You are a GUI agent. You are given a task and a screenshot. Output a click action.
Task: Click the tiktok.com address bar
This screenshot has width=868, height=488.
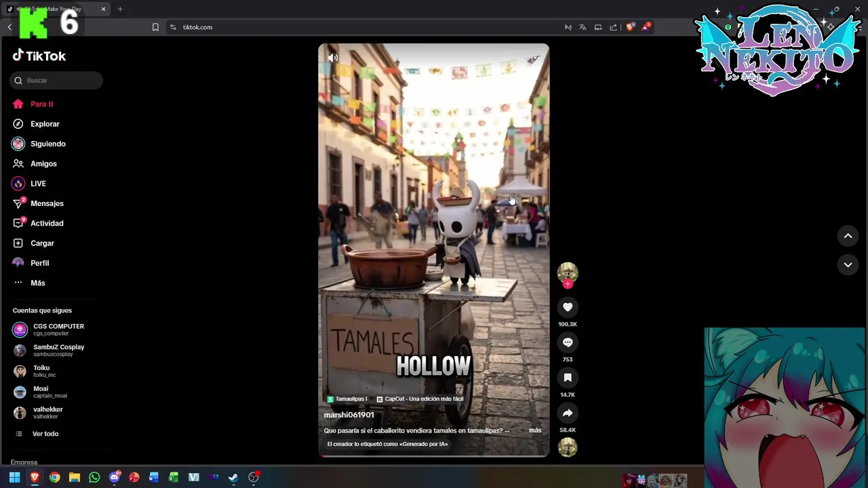197,27
